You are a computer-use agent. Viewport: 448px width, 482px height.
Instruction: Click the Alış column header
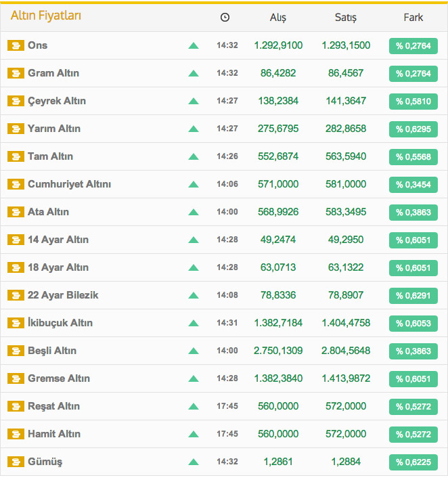[278, 18]
